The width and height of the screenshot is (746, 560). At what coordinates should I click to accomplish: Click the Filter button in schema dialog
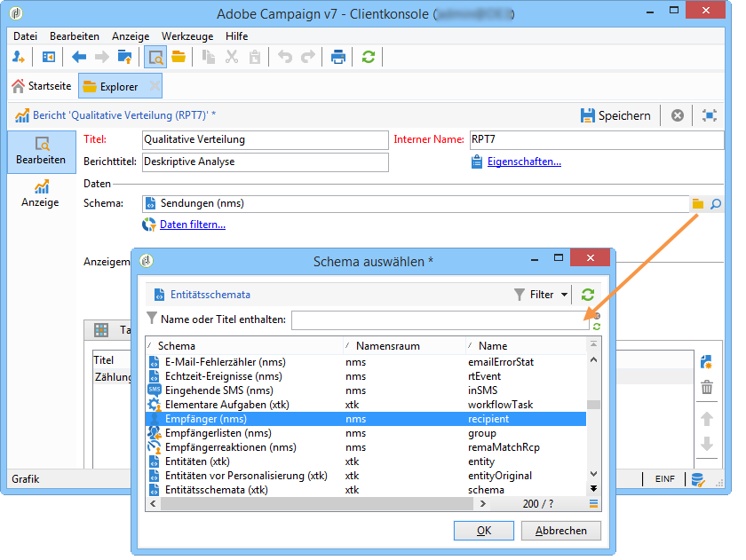point(535,295)
